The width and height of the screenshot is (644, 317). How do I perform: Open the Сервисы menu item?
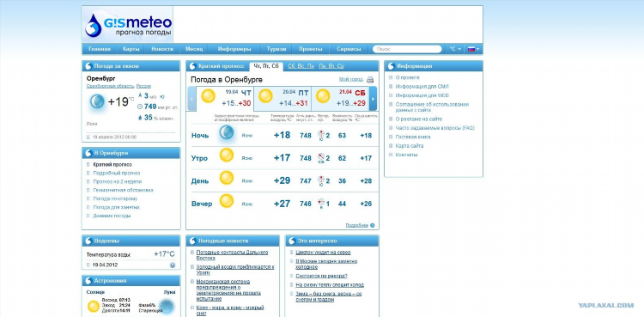coord(349,49)
